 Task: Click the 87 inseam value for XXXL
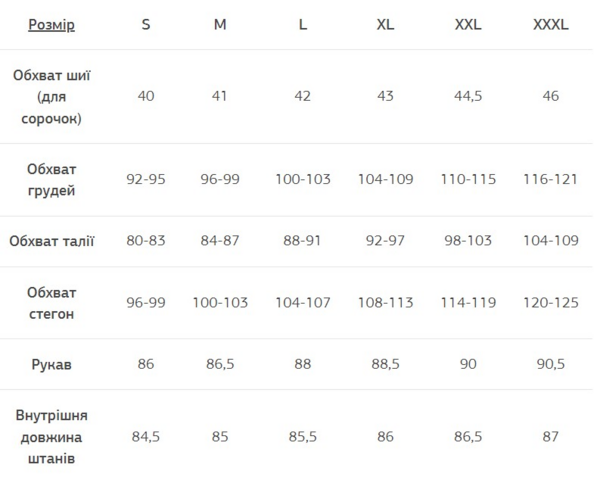tap(551, 437)
